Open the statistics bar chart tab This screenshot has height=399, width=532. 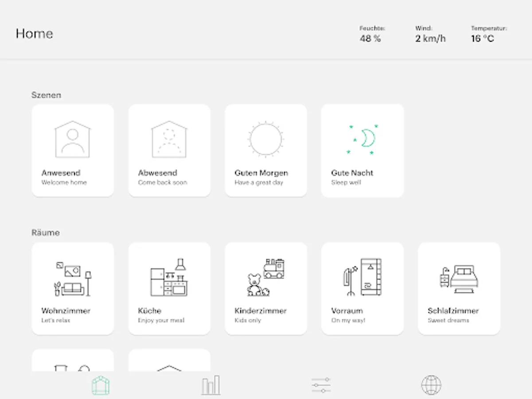tap(211, 385)
